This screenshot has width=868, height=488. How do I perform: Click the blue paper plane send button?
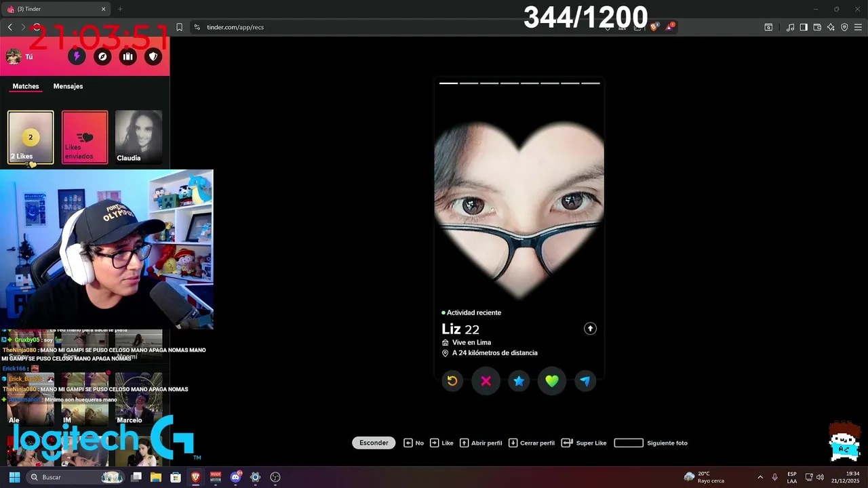pos(585,381)
